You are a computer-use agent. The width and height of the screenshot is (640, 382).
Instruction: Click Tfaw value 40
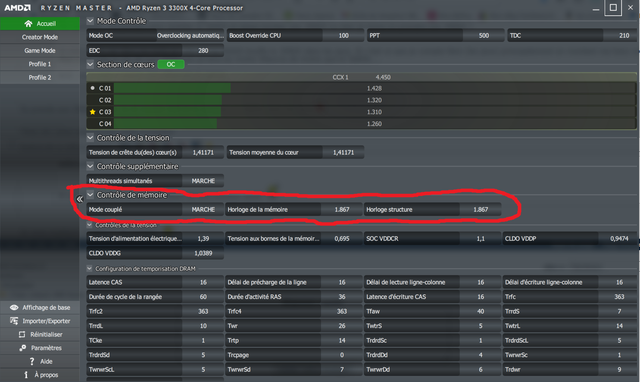tap(480, 311)
